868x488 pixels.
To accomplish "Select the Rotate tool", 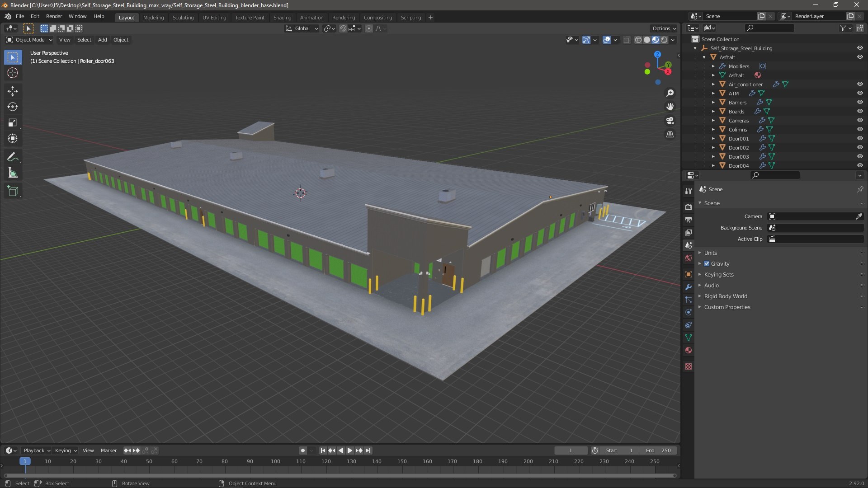I will click(x=13, y=107).
